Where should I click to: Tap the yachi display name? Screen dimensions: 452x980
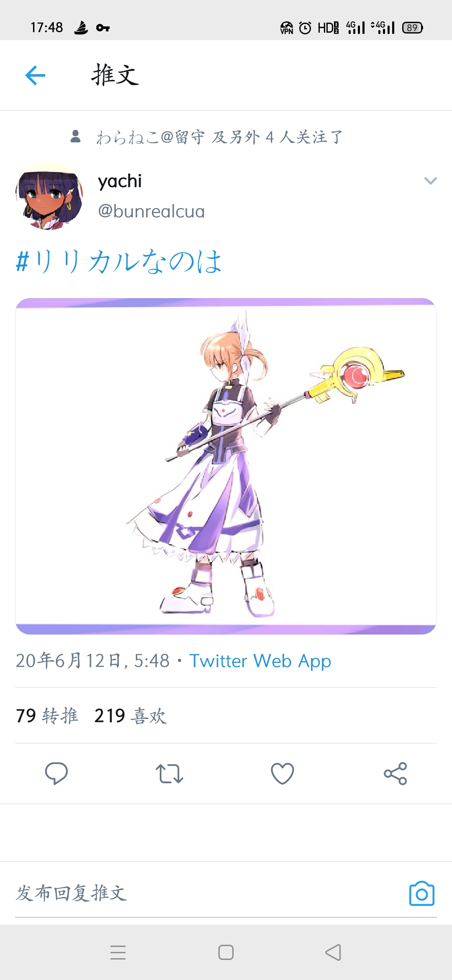pyautogui.click(x=120, y=181)
